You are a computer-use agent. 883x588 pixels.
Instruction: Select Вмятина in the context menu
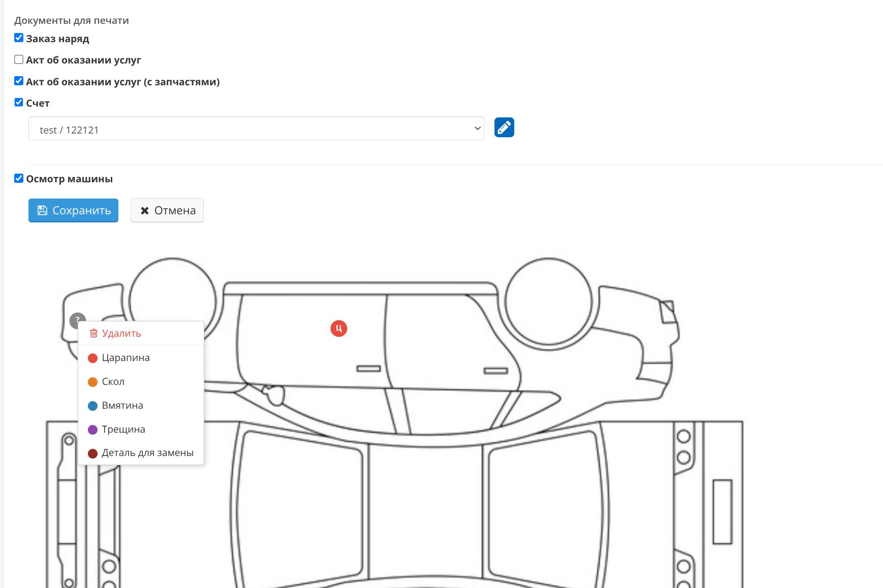pyautogui.click(x=122, y=406)
